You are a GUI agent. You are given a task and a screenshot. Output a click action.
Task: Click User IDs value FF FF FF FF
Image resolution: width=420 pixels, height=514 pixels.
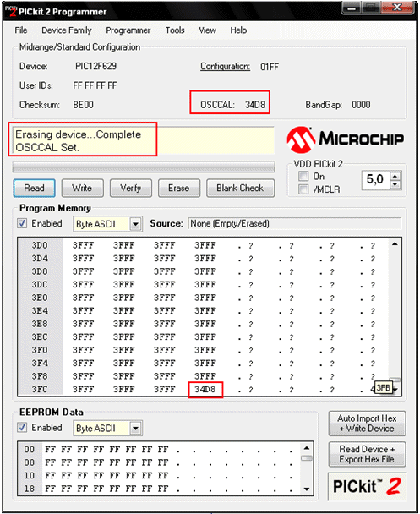95,85
